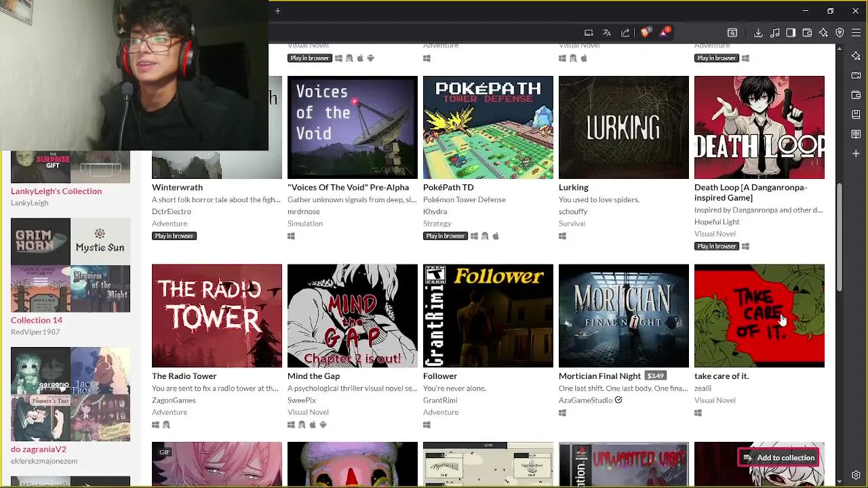
Task: Open Brave Rewards triangle icon
Action: point(664,33)
